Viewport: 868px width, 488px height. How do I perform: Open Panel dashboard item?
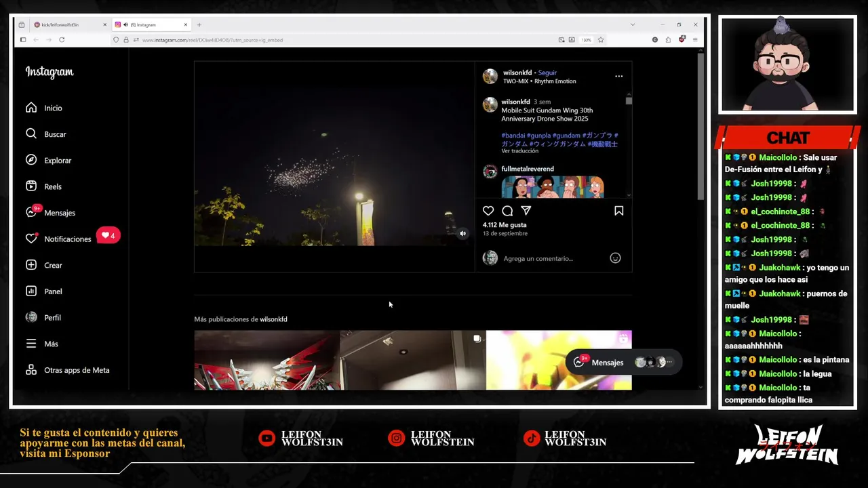pyautogui.click(x=44, y=291)
